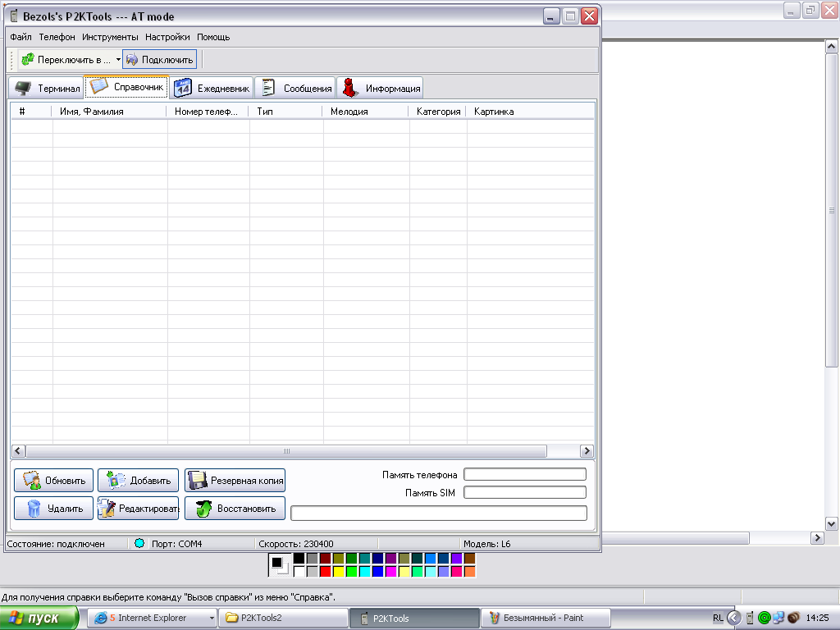The image size is (840, 630).
Task: Open the Помощь menu
Action: (x=213, y=37)
